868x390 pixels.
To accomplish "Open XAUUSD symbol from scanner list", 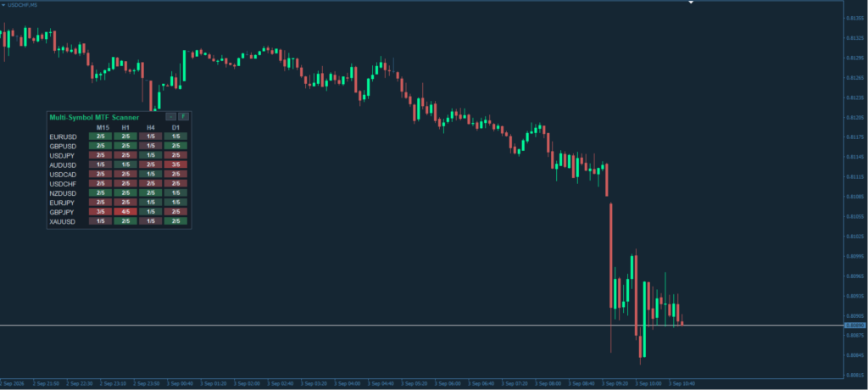I will [63, 221].
